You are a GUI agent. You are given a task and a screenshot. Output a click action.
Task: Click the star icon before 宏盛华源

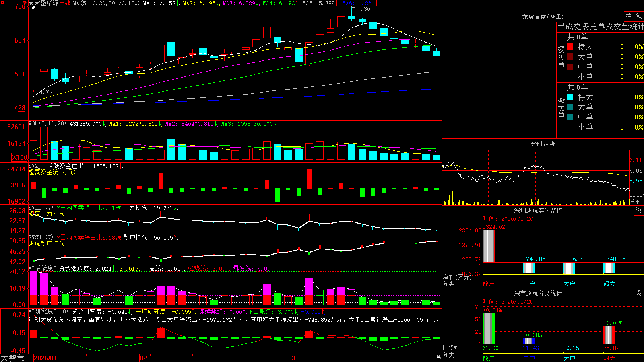[31, 3]
